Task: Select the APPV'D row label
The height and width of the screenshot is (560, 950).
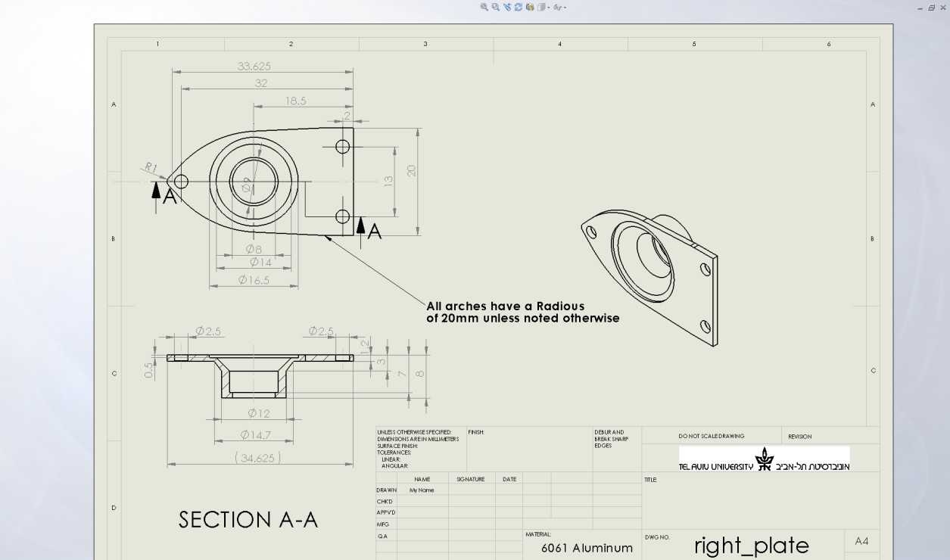Action: click(387, 512)
